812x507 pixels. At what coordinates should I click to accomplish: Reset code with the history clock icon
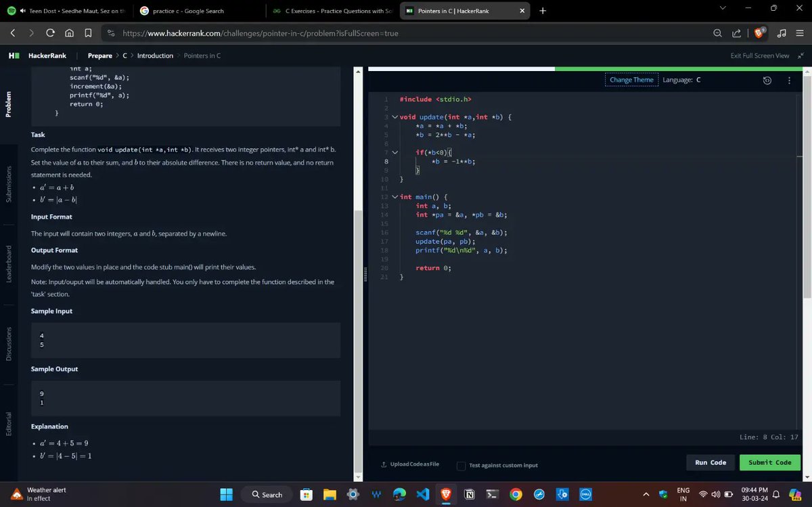click(x=767, y=81)
